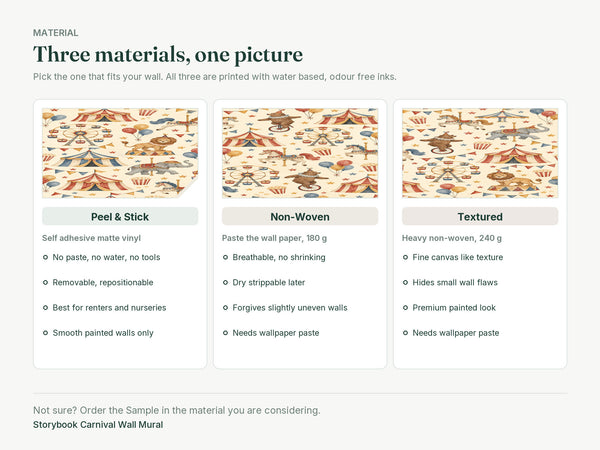Click the bullet beside 'Removable, repositionable'
Image resolution: width=600 pixels, height=450 pixels.
pyautogui.click(x=46, y=282)
